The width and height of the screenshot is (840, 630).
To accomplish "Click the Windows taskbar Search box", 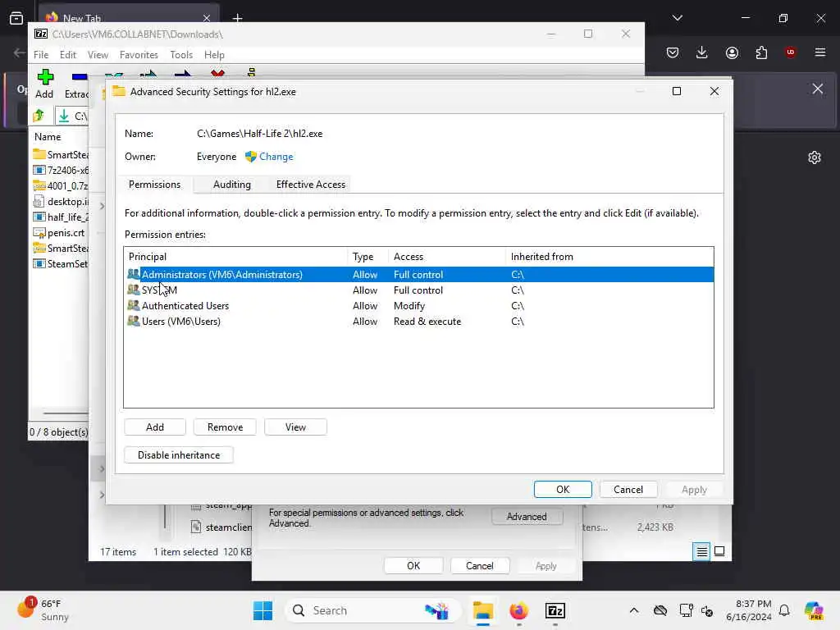I will 373,610.
